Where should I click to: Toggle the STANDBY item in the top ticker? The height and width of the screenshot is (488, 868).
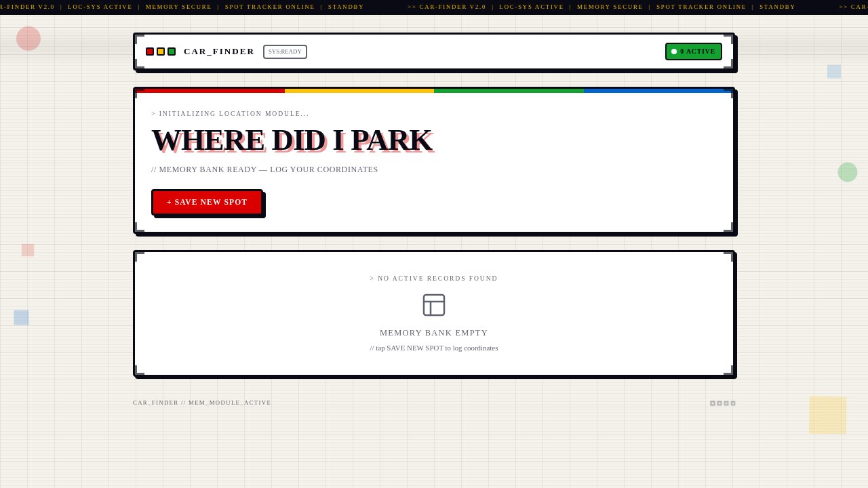[346, 7]
